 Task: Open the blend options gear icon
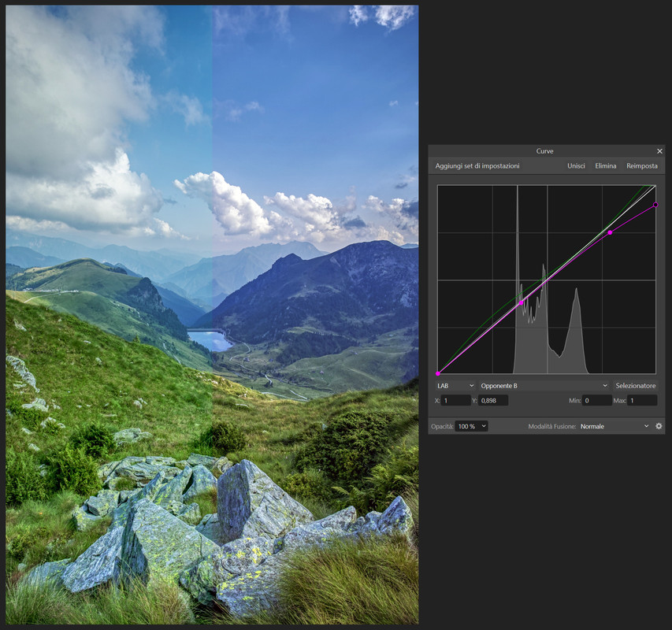click(659, 426)
